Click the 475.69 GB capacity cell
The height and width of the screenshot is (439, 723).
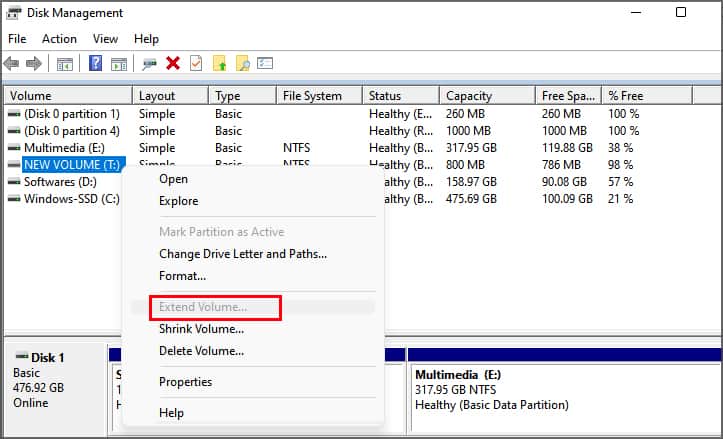pyautogui.click(x=471, y=199)
